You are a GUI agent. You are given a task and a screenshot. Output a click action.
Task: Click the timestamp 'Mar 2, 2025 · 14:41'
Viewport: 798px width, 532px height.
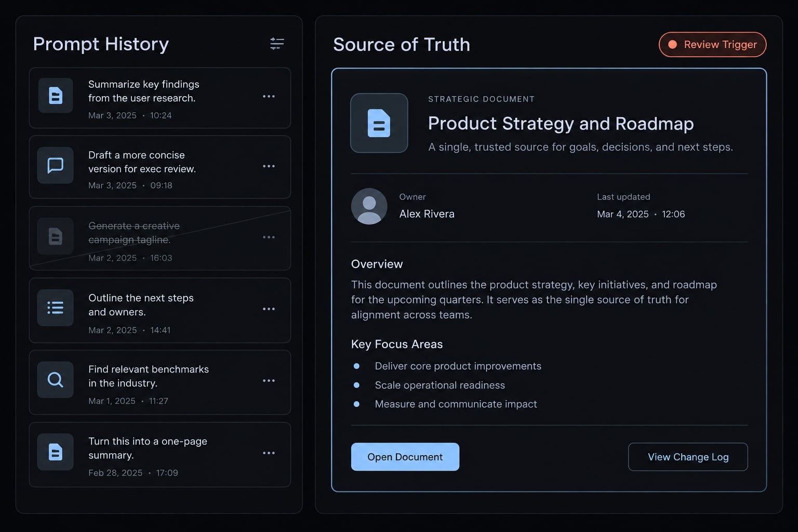(129, 330)
